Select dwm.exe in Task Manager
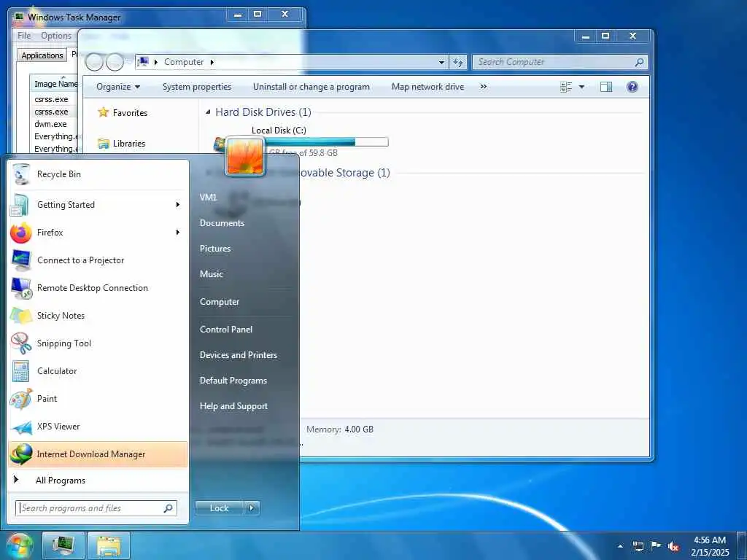747x560 pixels. (50, 124)
